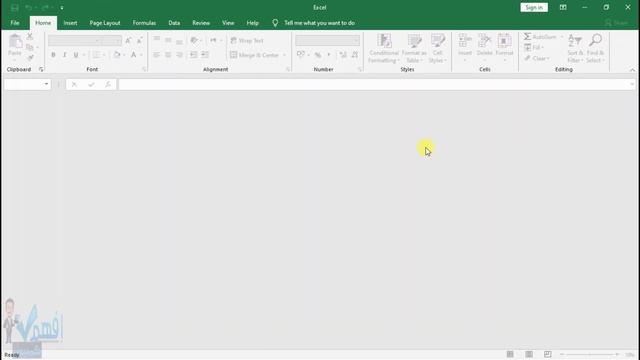This screenshot has width=640, height=360.
Task: Click the Orientation text angle icon
Action: (194, 40)
